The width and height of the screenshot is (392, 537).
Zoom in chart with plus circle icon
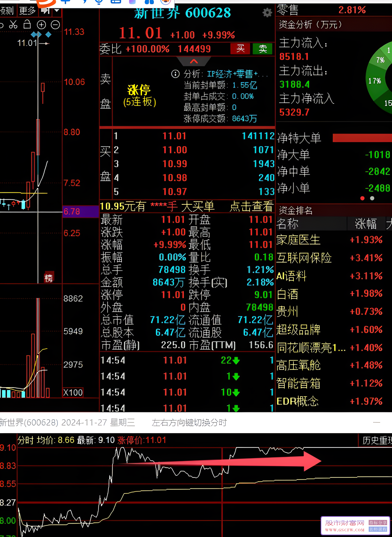[x=41, y=25]
